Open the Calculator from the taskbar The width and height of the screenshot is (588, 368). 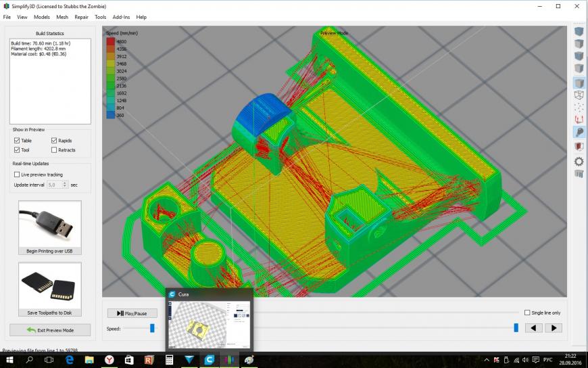[x=169, y=360]
